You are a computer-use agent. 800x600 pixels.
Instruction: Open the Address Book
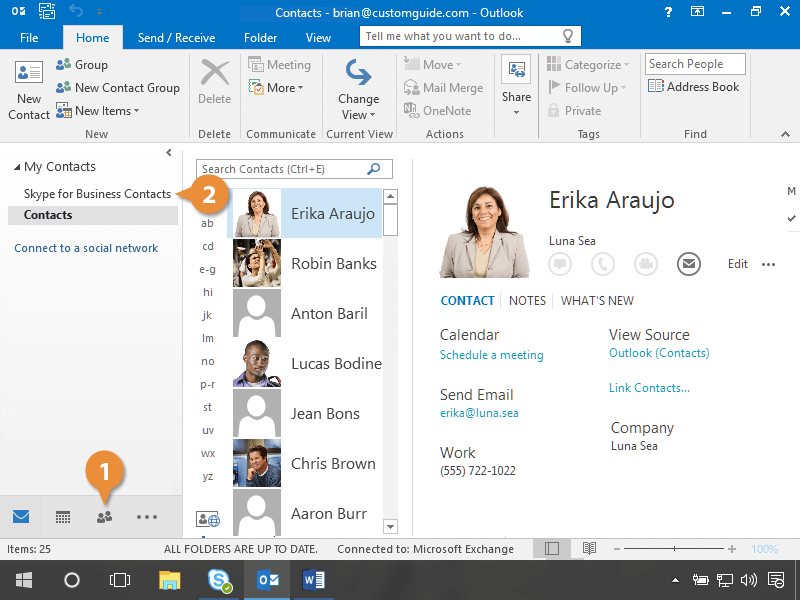693,87
